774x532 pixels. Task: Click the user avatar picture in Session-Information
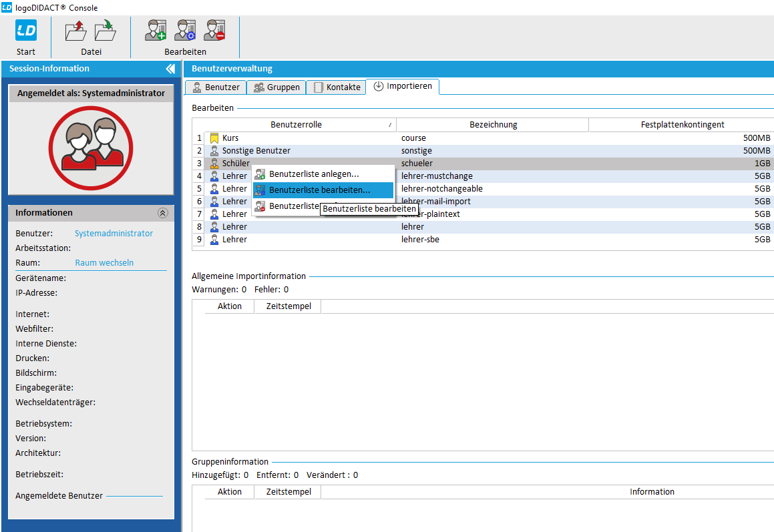[x=91, y=148]
